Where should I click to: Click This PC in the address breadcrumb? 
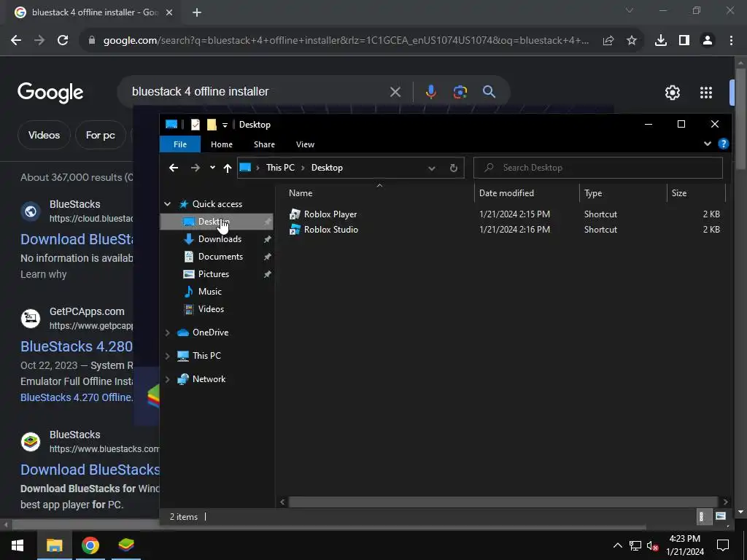pos(280,168)
